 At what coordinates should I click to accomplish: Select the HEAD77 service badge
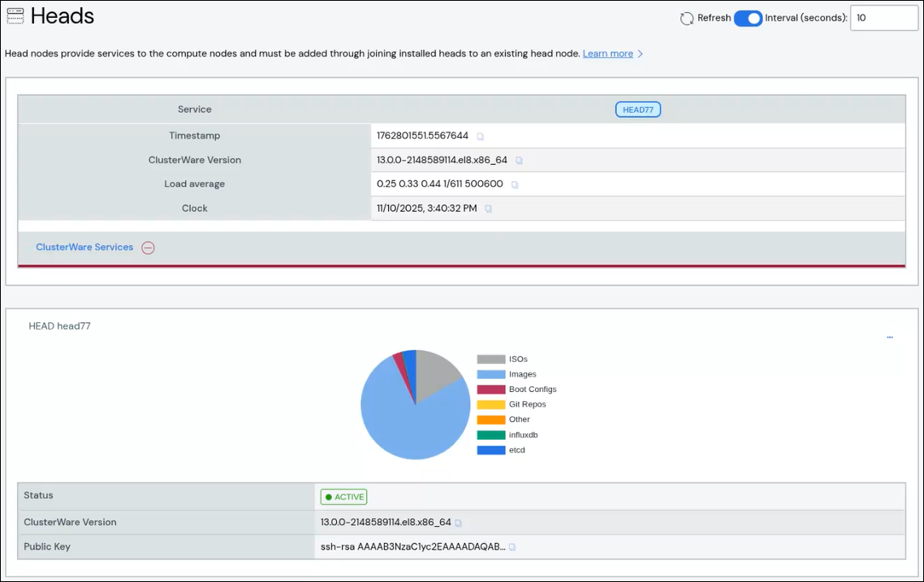(637, 110)
